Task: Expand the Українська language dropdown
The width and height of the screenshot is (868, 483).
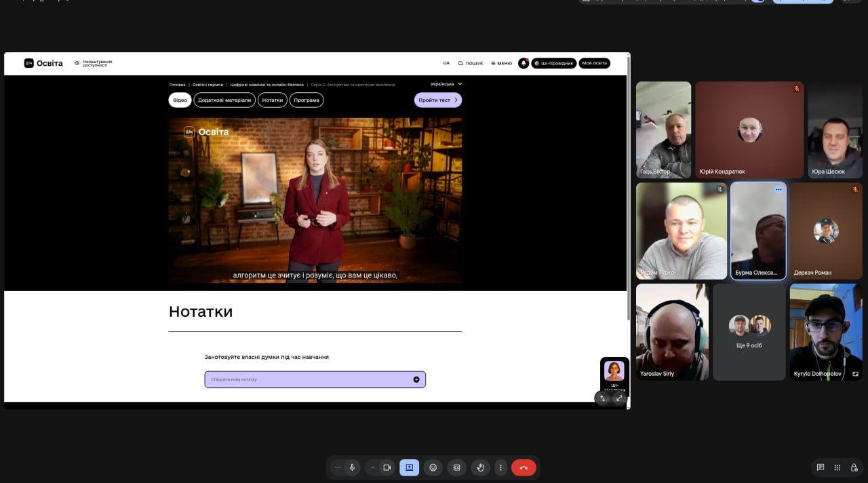Action: click(446, 84)
